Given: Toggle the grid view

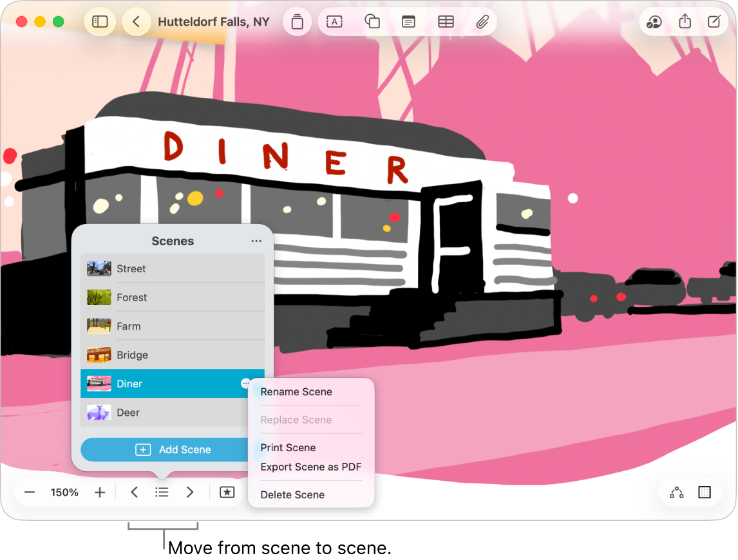Looking at the screenshot, I should 705,492.
